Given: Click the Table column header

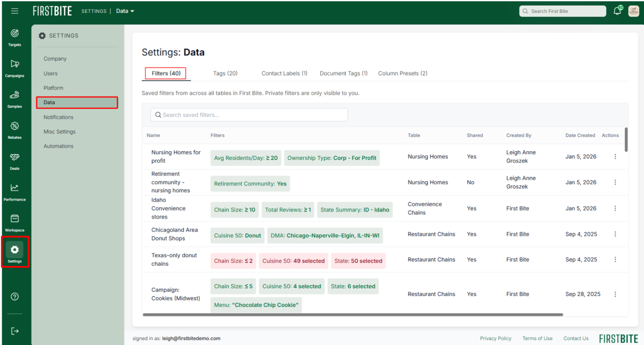Looking at the screenshot, I should pyautogui.click(x=414, y=135).
